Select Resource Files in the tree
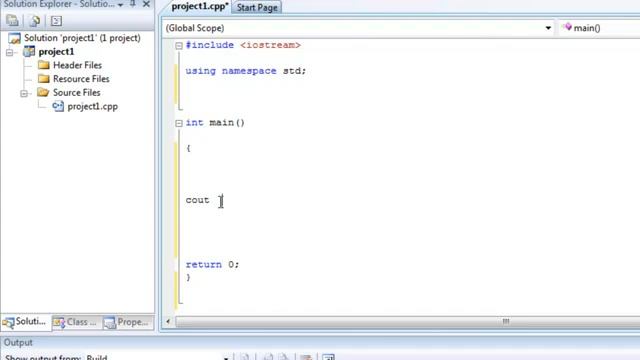Screen dimensions: 640x360 click(81, 79)
